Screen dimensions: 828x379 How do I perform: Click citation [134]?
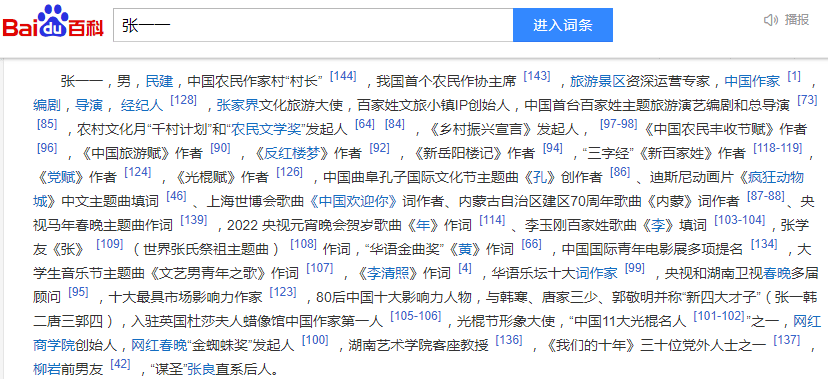[764, 244]
